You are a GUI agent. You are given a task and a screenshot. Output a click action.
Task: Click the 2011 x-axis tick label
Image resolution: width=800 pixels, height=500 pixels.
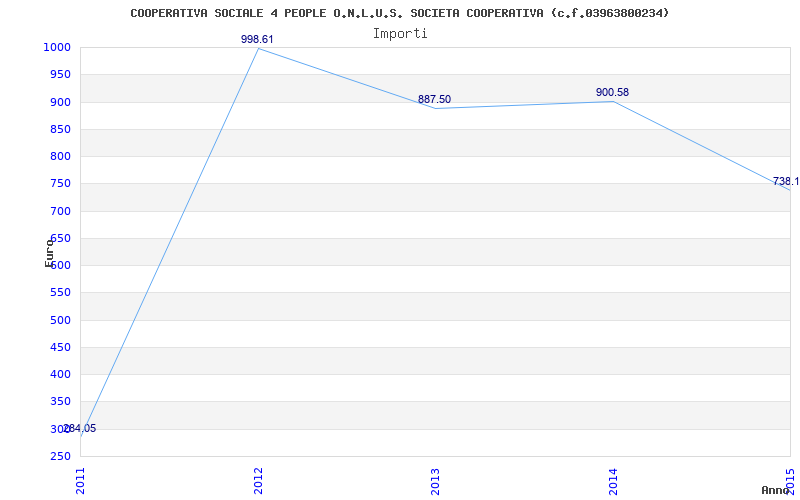80,481
